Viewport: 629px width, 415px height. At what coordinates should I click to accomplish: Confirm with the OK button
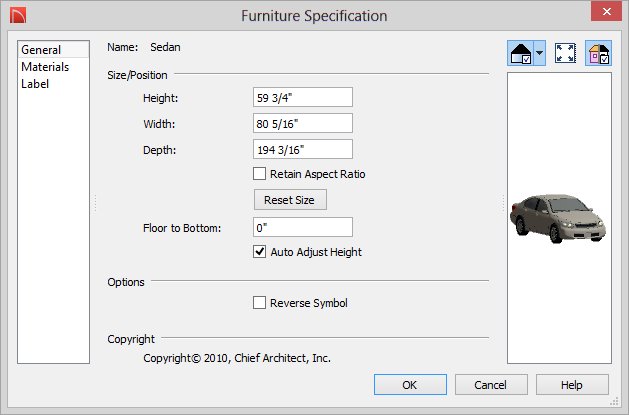coord(410,385)
